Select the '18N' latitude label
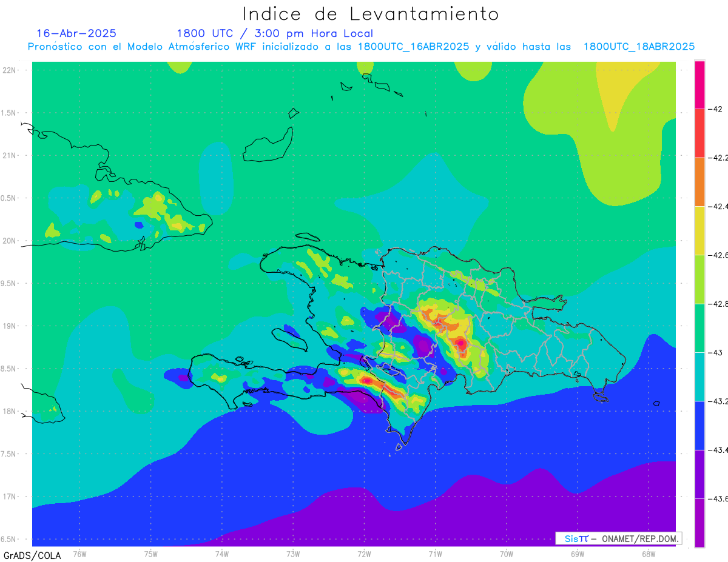This screenshot has height=562, width=728. pyautogui.click(x=10, y=411)
